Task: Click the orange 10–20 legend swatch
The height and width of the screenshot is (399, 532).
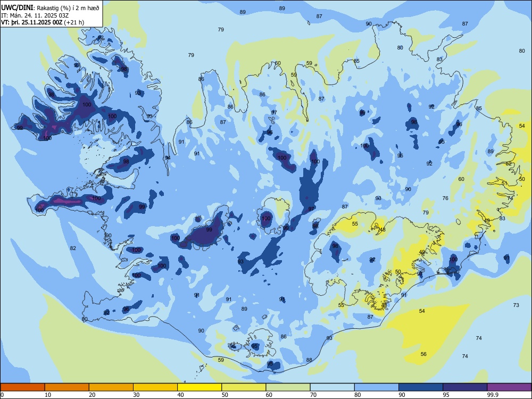Action: (67, 387)
